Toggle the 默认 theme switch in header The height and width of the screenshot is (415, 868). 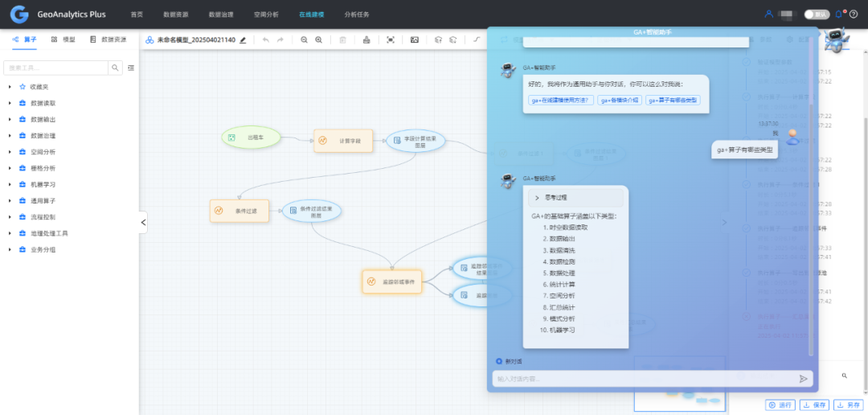[825, 14]
